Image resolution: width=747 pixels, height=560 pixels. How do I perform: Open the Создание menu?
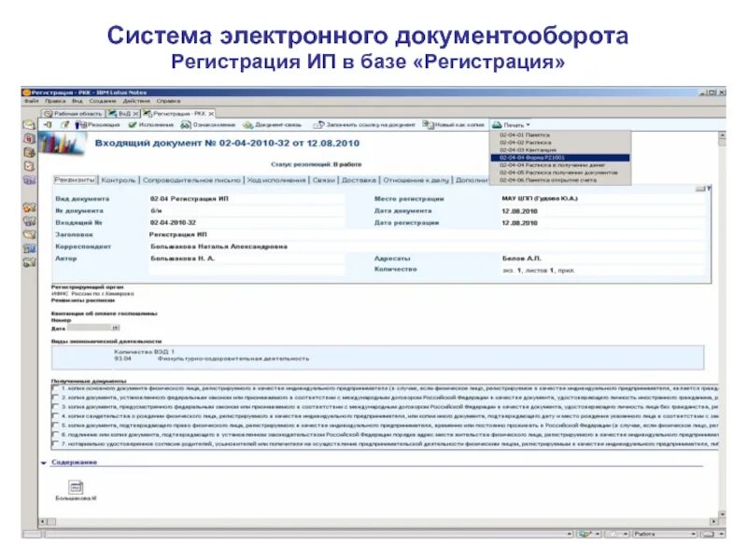(103, 101)
